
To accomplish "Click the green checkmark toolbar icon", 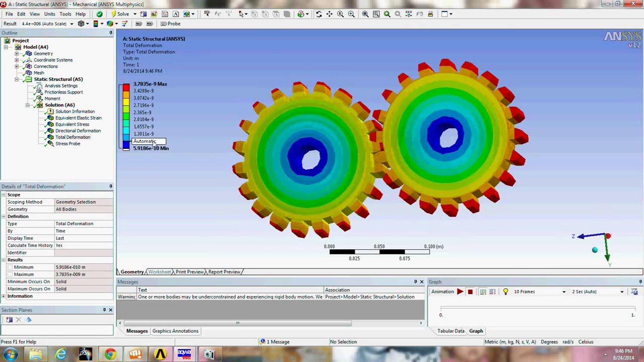I will coord(100,14).
